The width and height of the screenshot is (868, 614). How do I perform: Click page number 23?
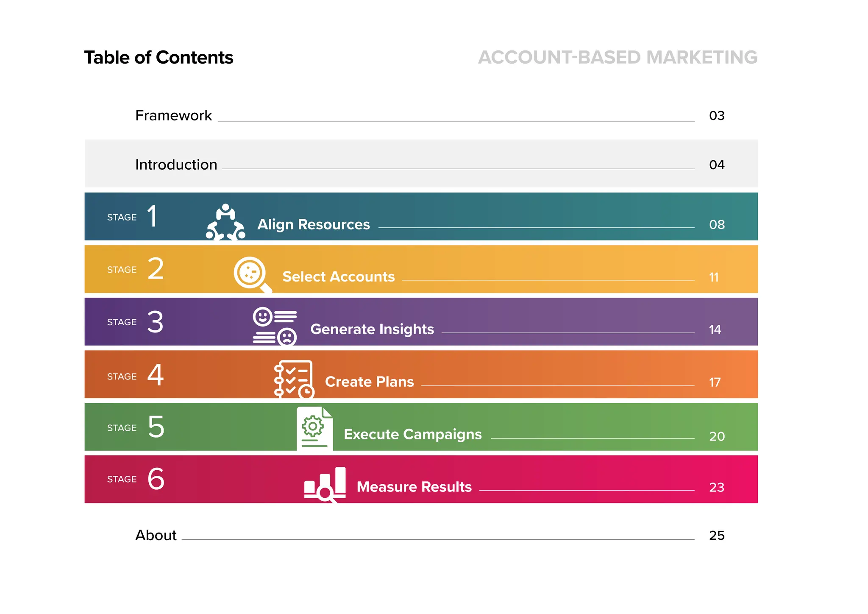tap(717, 487)
